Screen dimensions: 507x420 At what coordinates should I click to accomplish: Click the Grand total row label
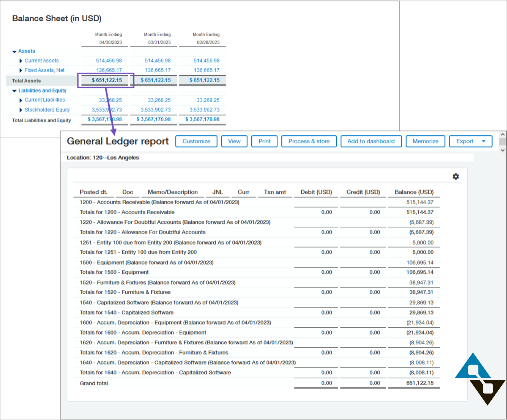click(x=94, y=383)
